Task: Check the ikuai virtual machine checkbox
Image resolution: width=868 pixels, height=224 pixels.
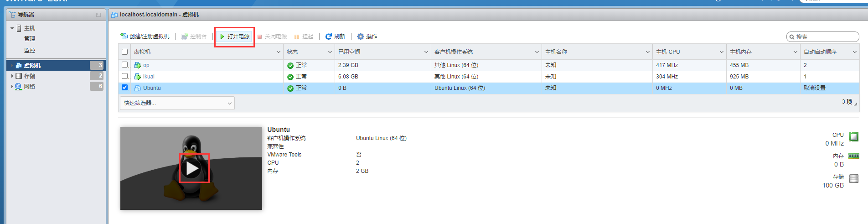Action: point(125,76)
